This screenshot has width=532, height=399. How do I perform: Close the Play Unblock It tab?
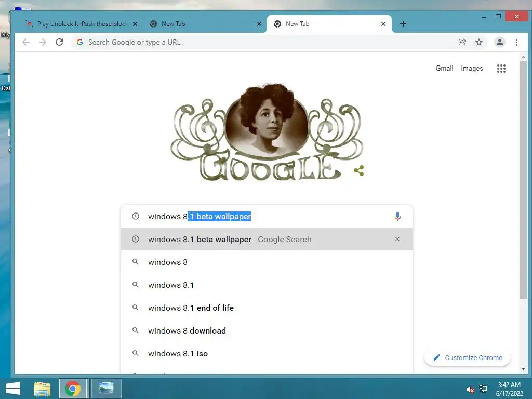click(x=135, y=24)
